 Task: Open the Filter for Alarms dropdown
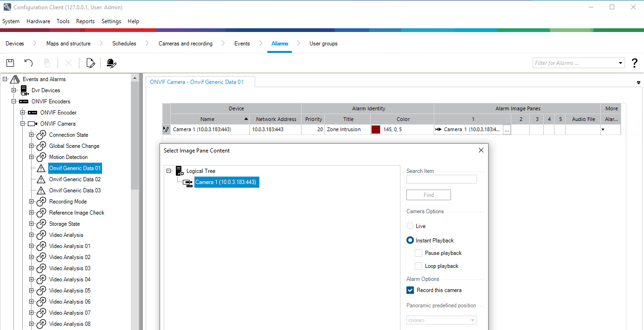coord(621,63)
